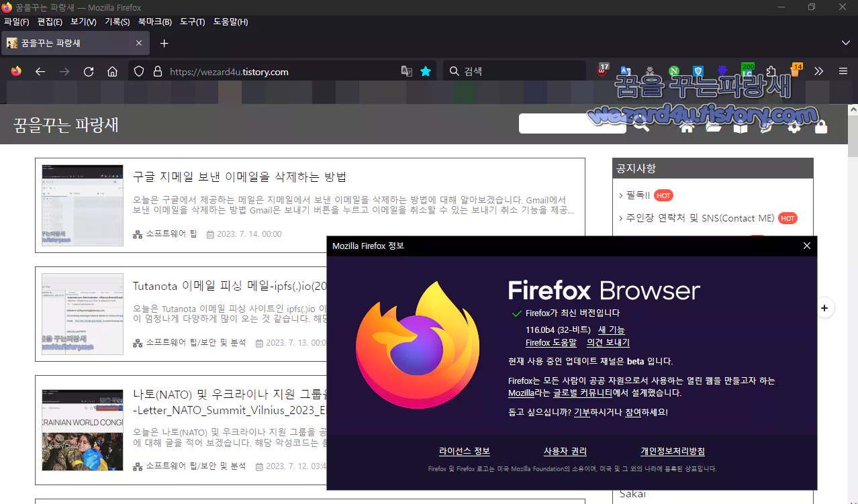Screen dimensions: 858x504
Task: Open the Tutanota 이메일 피싱 메일 post title
Action: (230, 286)
